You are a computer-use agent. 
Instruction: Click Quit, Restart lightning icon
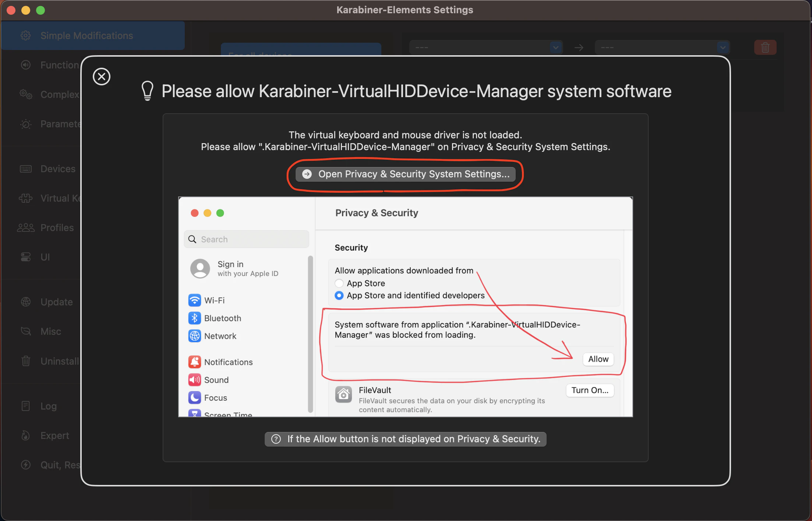26,465
